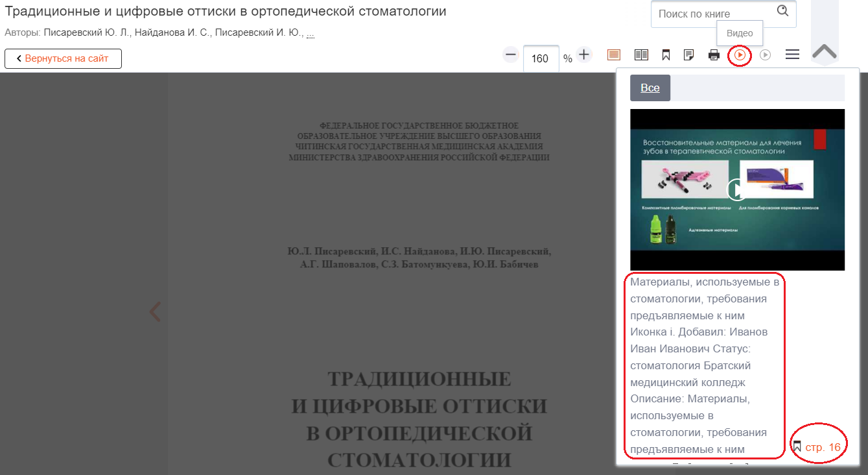Go to 'стр. 16' page link
The image size is (868, 475).
tap(822, 447)
